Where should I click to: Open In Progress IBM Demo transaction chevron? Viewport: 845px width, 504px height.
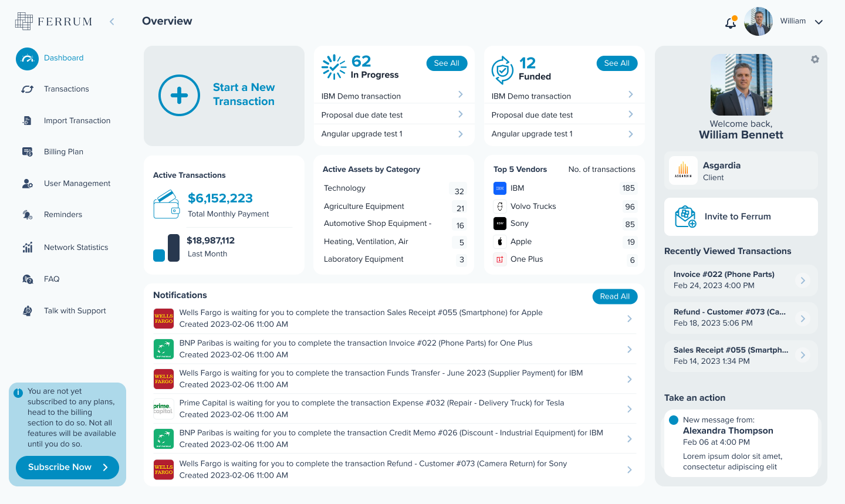coord(461,94)
